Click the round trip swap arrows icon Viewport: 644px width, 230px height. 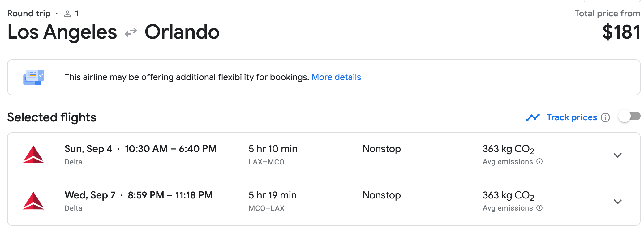click(x=131, y=32)
